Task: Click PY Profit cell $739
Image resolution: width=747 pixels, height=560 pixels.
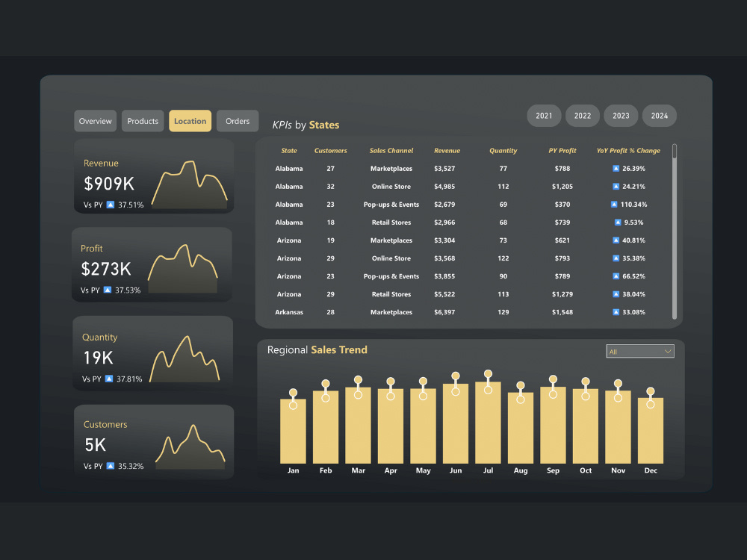Action: (x=562, y=223)
